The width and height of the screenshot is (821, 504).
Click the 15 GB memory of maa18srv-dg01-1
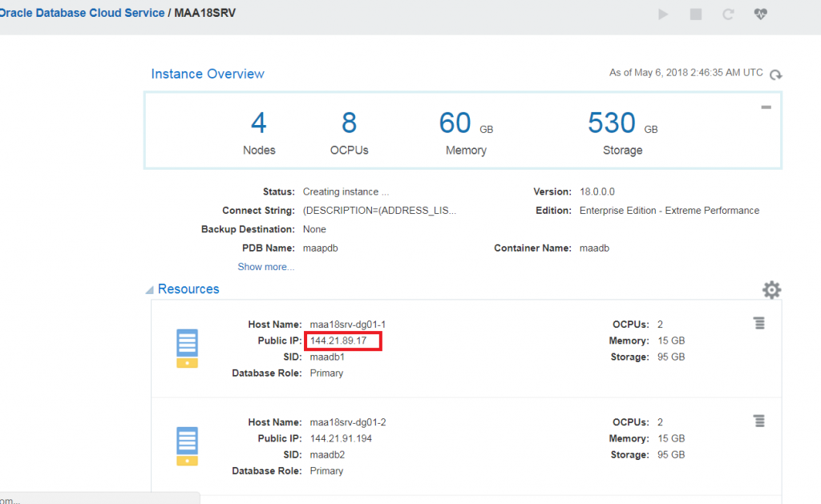coord(671,341)
